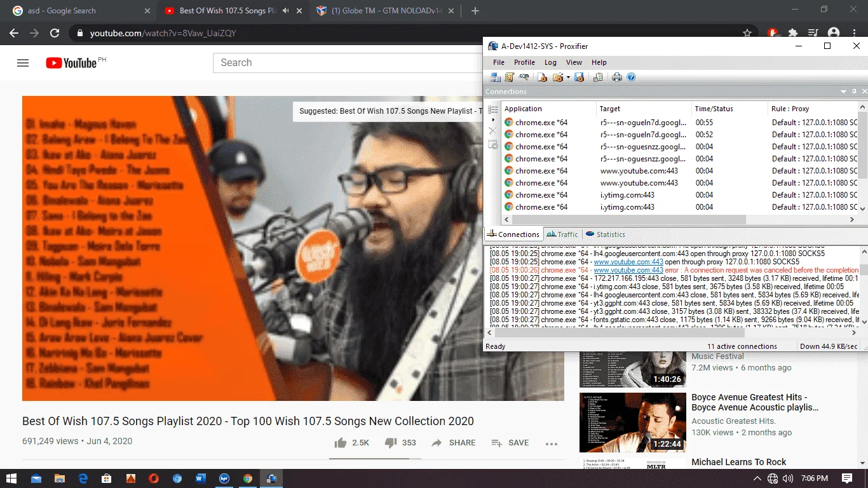The width and height of the screenshot is (868, 488).
Task: Select the Connections tab in Proxifier
Action: coord(513,234)
